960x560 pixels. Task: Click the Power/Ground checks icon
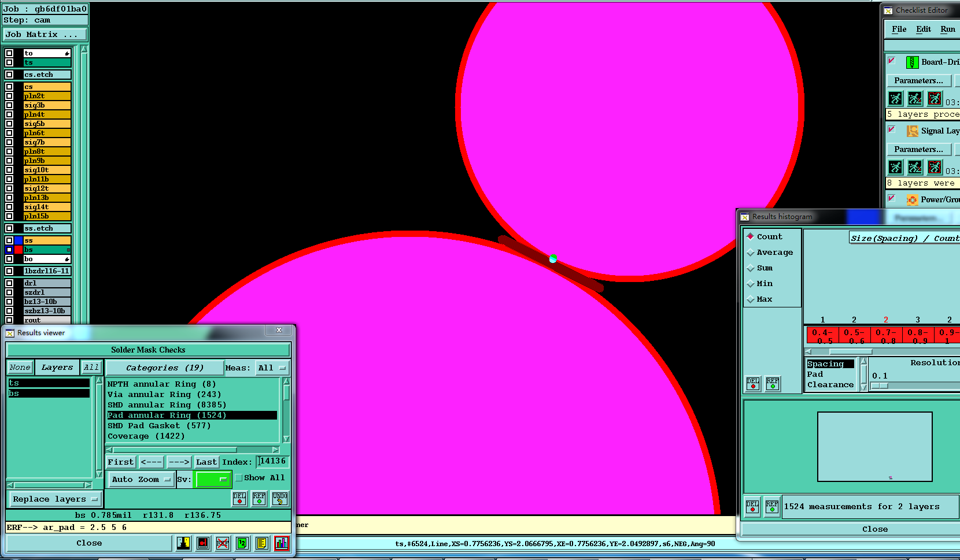(912, 200)
